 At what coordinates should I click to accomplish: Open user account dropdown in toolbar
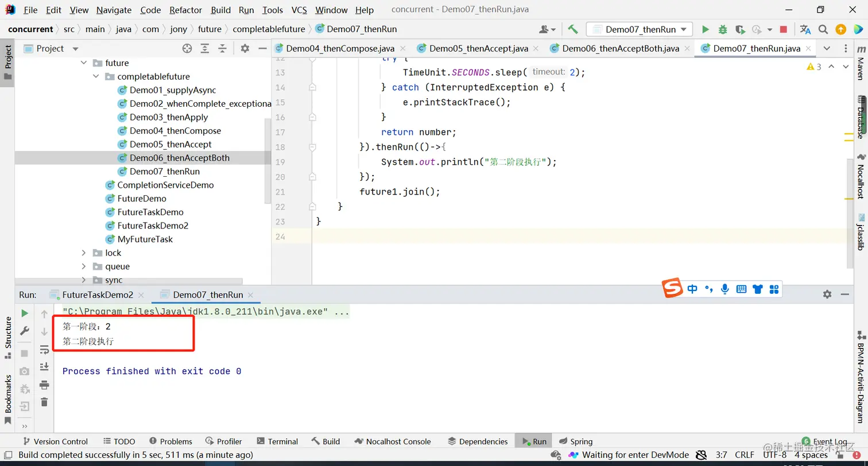(548, 29)
